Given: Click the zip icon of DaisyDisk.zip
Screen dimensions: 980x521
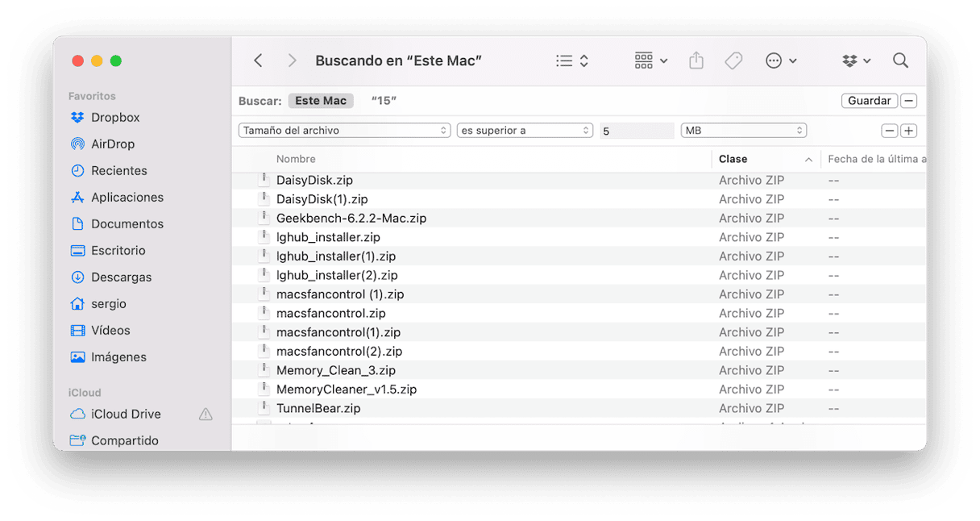Looking at the screenshot, I should [x=264, y=179].
